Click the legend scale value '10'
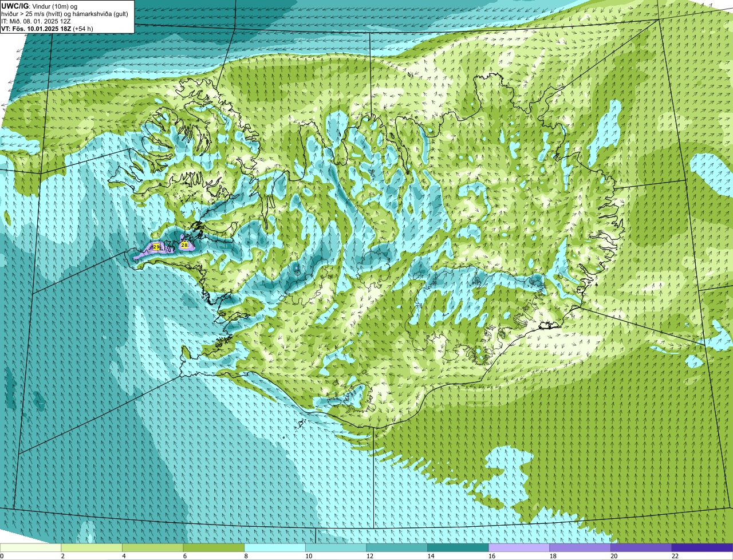 [309, 556]
